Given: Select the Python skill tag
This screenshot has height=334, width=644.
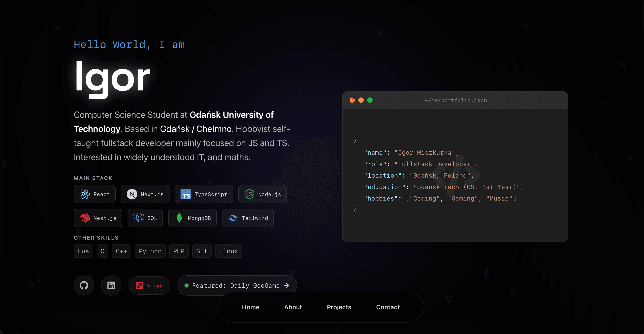Looking at the screenshot, I should click(x=150, y=251).
